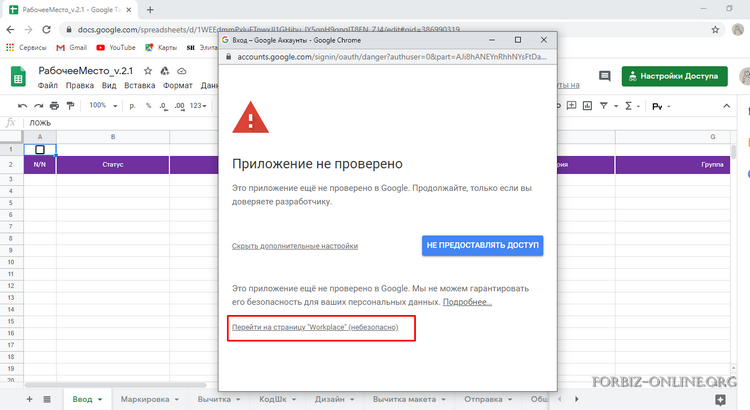
Task: Click the cloud save status icon
Action: coord(181,71)
